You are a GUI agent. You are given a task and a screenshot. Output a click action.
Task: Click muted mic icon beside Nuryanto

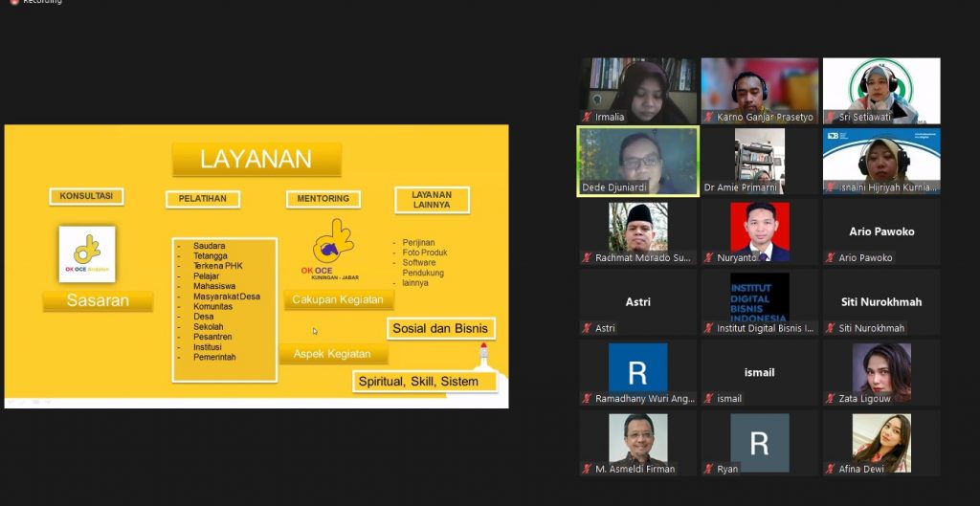point(709,258)
